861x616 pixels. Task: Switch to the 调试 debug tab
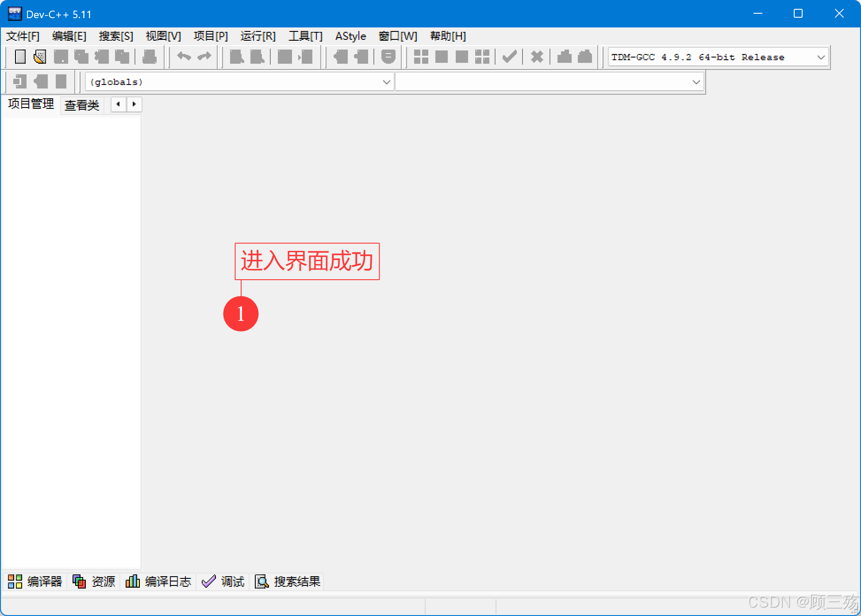click(223, 581)
